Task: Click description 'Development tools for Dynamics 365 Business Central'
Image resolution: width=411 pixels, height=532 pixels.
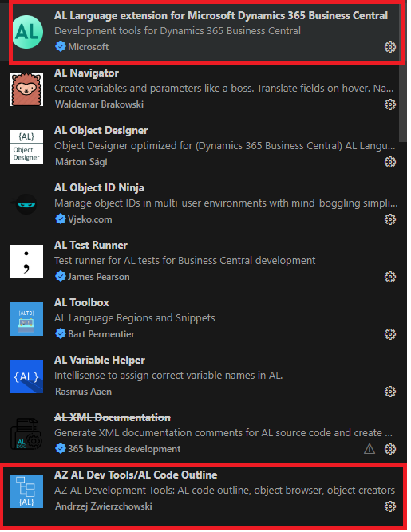Action: click(177, 31)
